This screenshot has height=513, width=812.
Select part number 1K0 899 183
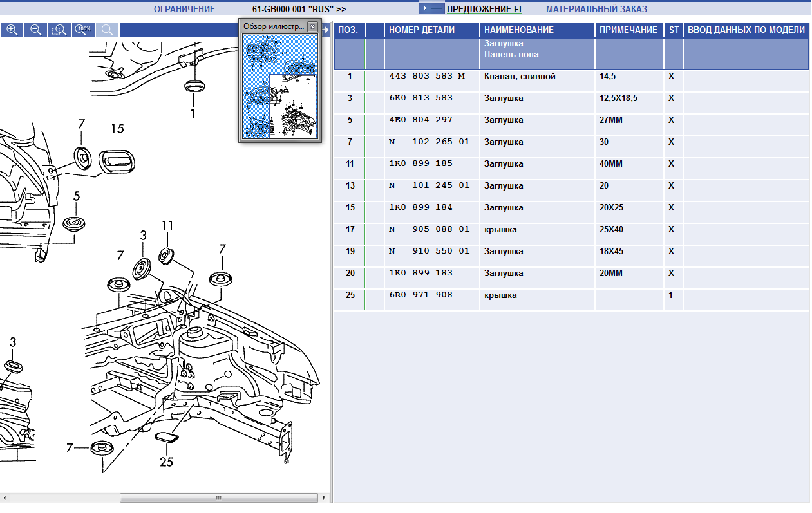pyautogui.click(x=421, y=273)
